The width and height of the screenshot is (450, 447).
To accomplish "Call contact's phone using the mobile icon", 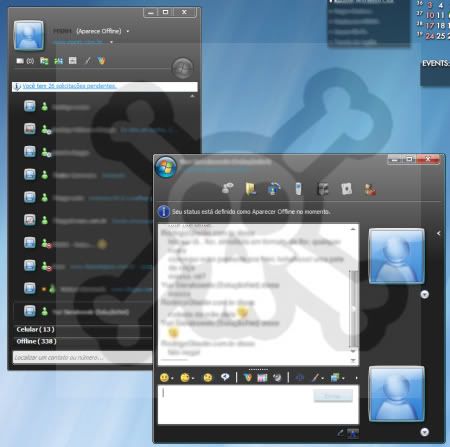I will click(298, 189).
